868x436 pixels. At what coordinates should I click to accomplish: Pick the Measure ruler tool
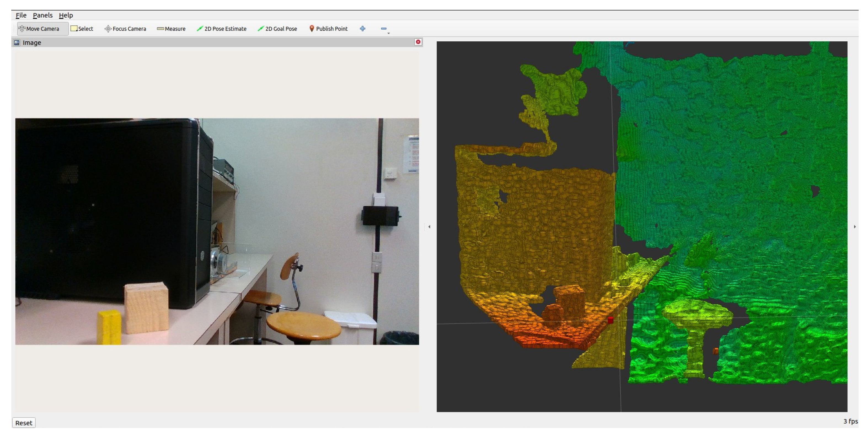171,29
